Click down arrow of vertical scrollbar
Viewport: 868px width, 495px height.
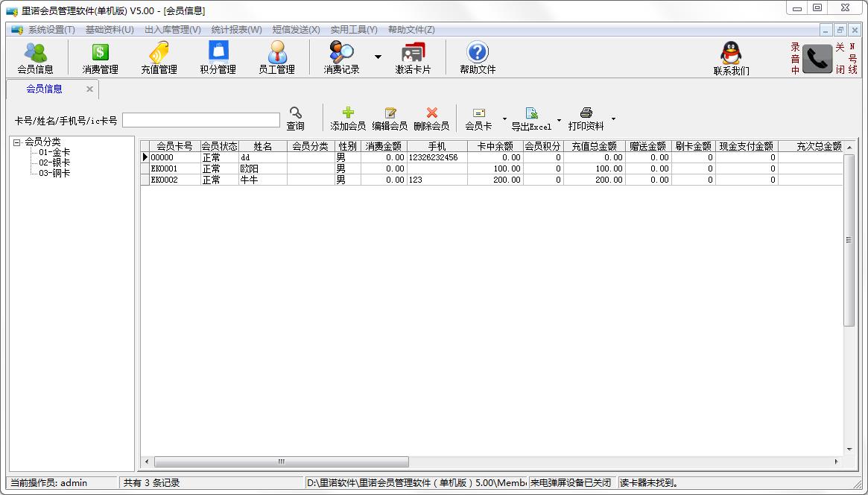[x=849, y=450]
